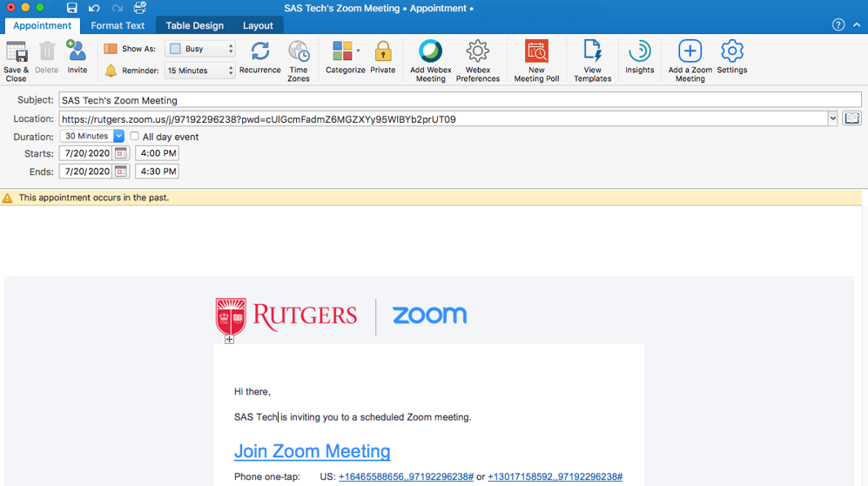Open the Starts date calendar picker
The image size is (868, 486).
tap(121, 153)
